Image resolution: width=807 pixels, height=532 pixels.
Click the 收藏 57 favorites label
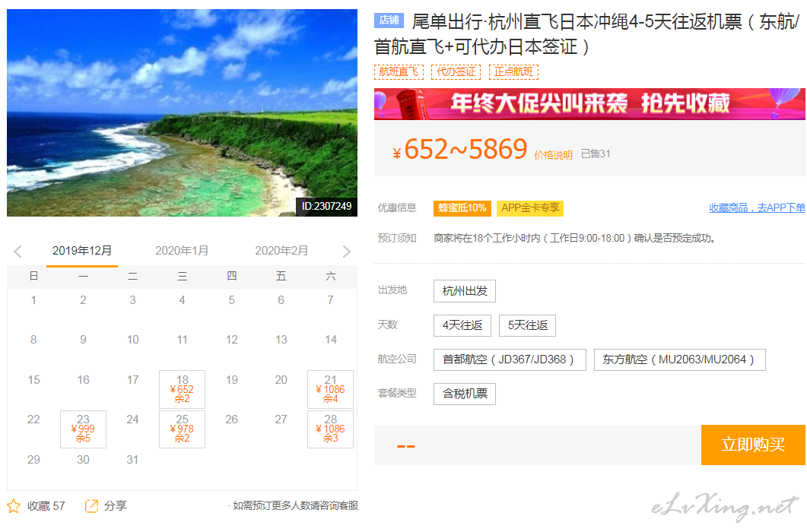click(46, 506)
